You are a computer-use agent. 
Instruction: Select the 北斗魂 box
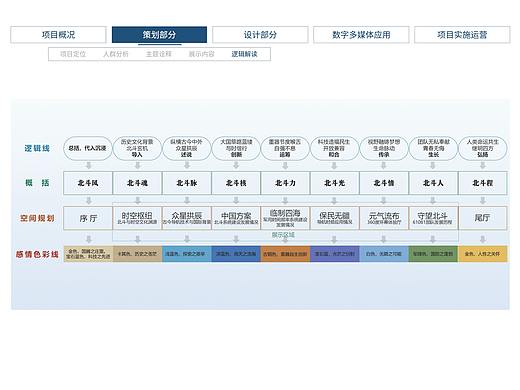137,183
